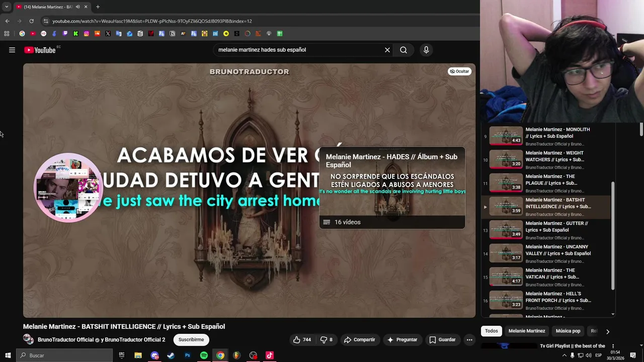The image size is (644, 362).
Task: Open the Kick bookmark
Action: 75,34
